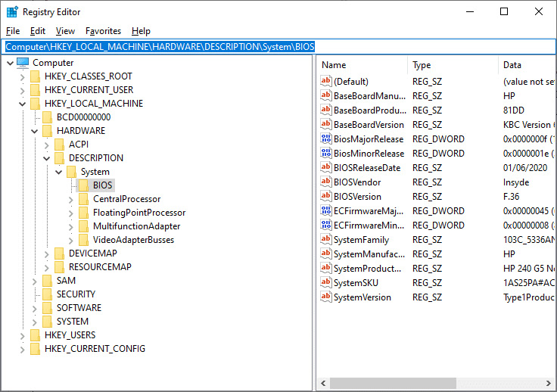Open the Edit menu
The height and width of the screenshot is (392, 557).
point(38,31)
